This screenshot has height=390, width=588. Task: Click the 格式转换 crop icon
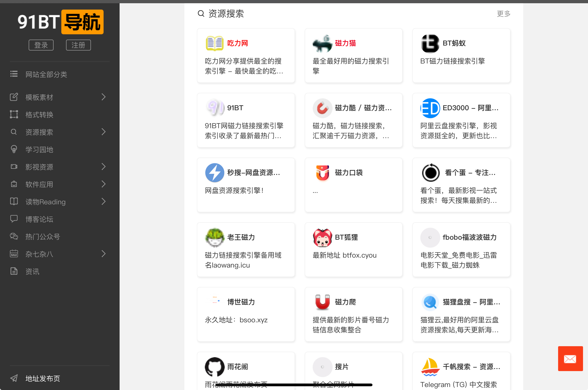tap(14, 114)
